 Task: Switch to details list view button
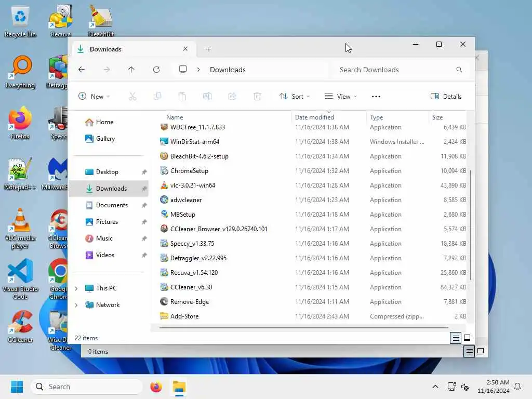(456, 338)
